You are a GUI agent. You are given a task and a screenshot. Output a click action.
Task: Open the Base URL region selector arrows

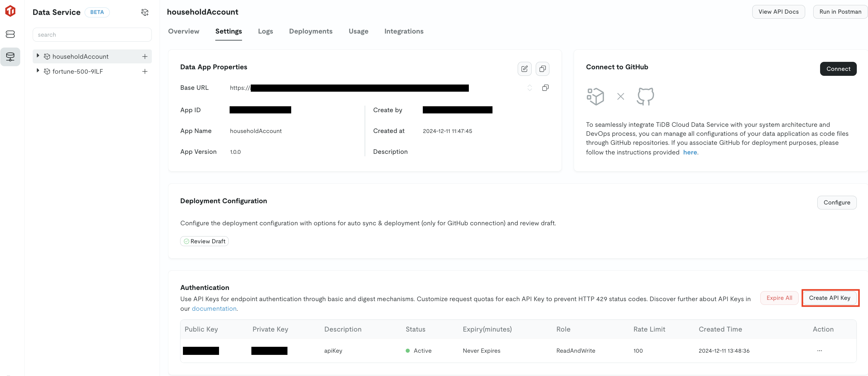coord(530,88)
